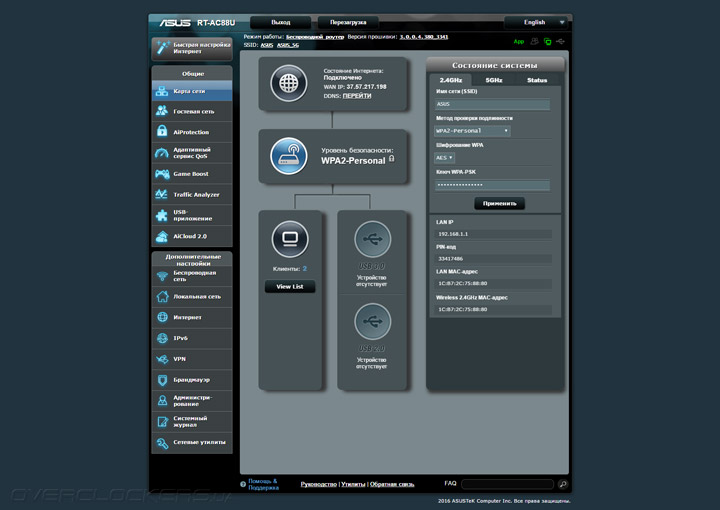Click the FAQ search magnifier icon
This screenshot has width=720, height=510.
point(562,484)
